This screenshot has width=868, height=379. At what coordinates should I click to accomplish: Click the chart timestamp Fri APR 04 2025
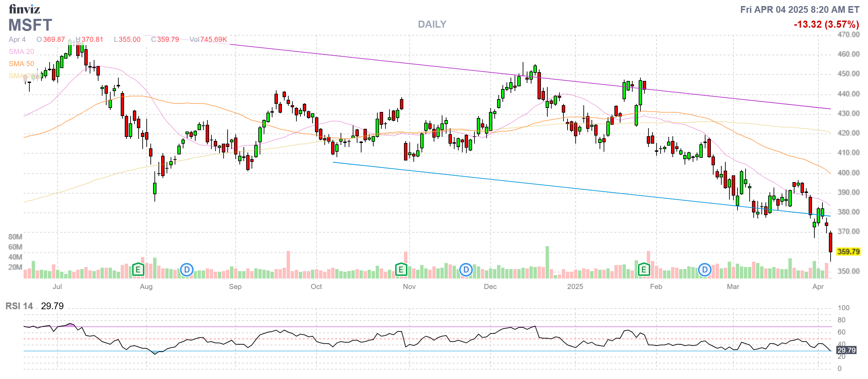[x=800, y=9]
